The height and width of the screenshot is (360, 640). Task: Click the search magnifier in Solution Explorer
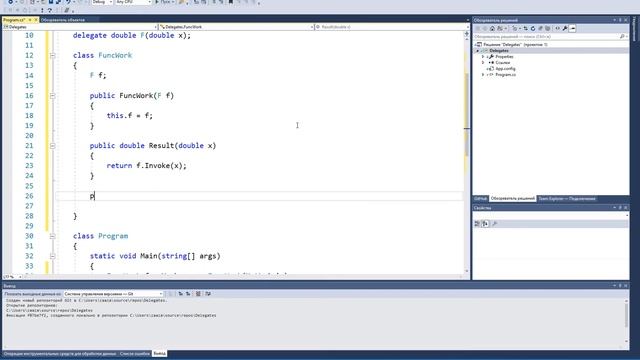622,37
